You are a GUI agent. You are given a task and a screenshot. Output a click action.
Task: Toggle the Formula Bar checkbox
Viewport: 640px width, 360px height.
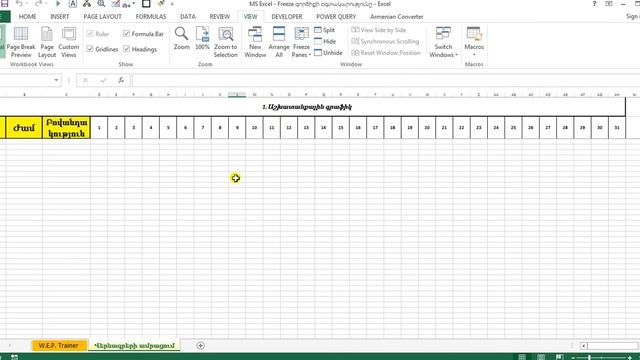[143, 34]
